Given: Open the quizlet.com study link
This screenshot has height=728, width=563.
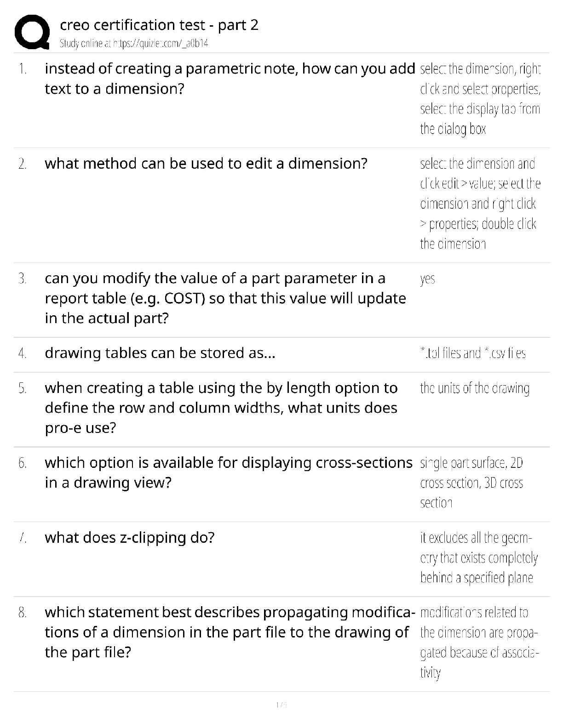Looking at the screenshot, I should (134, 44).
